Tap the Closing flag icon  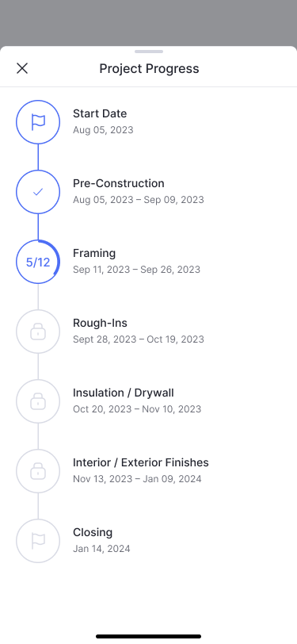coord(38,541)
